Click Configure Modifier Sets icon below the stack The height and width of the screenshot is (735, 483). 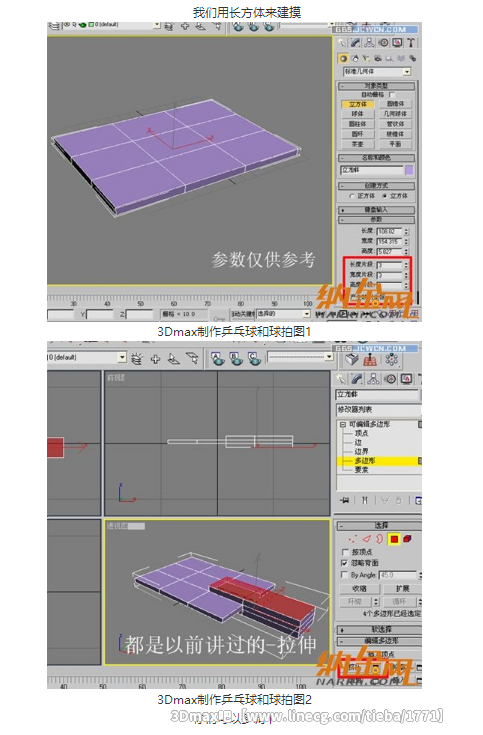(419, 500)
